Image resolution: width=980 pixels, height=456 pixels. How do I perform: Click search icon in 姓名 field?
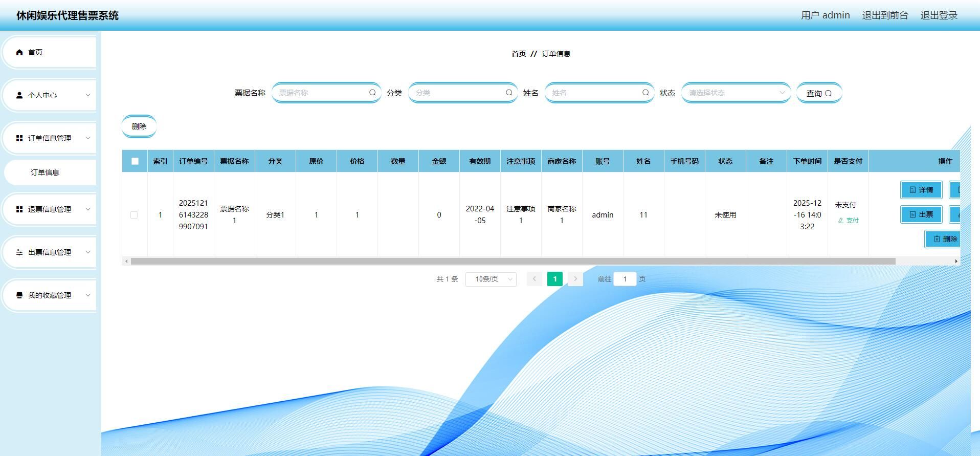click(x=645, y=93)
